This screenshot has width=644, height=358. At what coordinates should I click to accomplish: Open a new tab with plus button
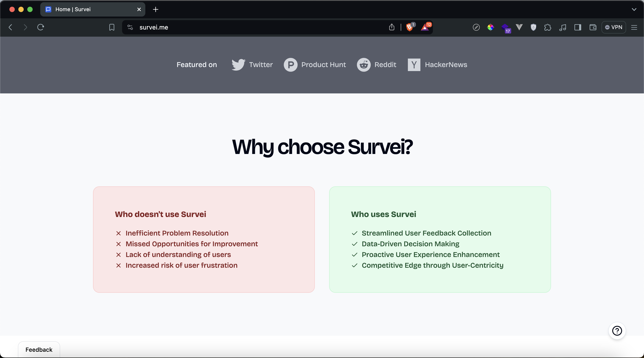pyautogui.click(x=155, y=9)
